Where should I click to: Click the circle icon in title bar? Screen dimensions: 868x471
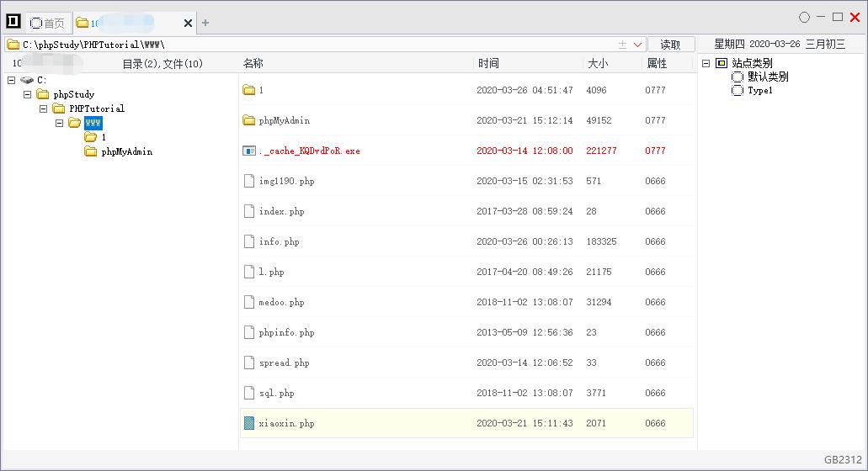coord(804,18)
